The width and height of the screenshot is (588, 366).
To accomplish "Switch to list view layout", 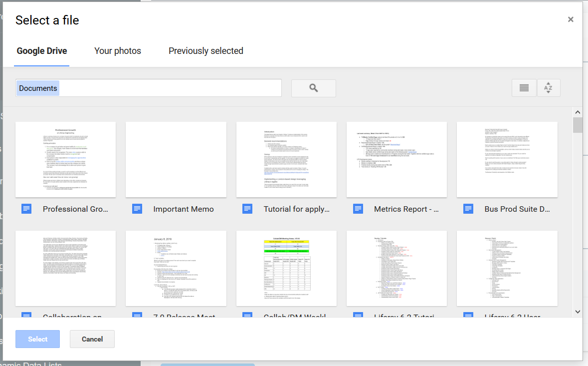I will pos(524,88).
